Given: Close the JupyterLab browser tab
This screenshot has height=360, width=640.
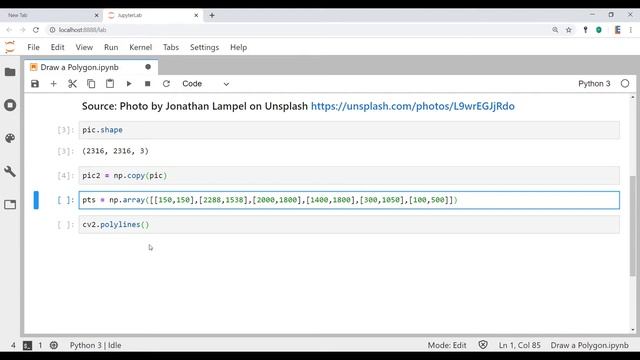Looking at the screenshot, I should click(196, 15).
